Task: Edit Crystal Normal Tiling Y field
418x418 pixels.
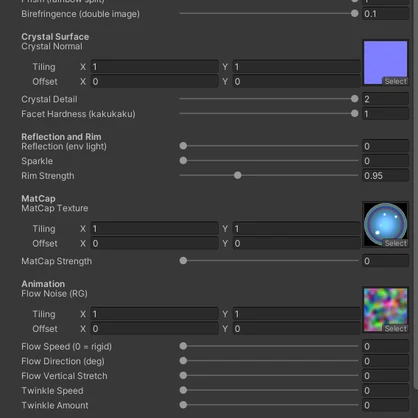Action: click(296, 67)
